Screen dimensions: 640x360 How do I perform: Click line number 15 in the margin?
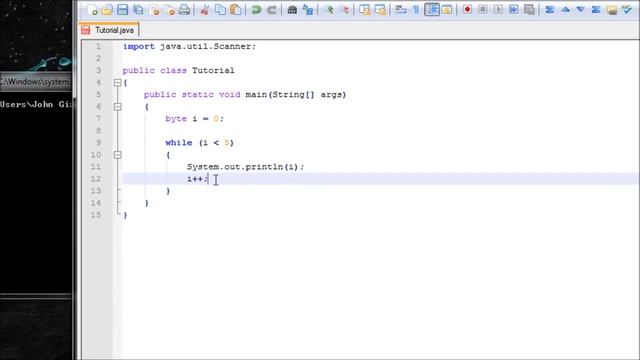click(x=96, y=215)
